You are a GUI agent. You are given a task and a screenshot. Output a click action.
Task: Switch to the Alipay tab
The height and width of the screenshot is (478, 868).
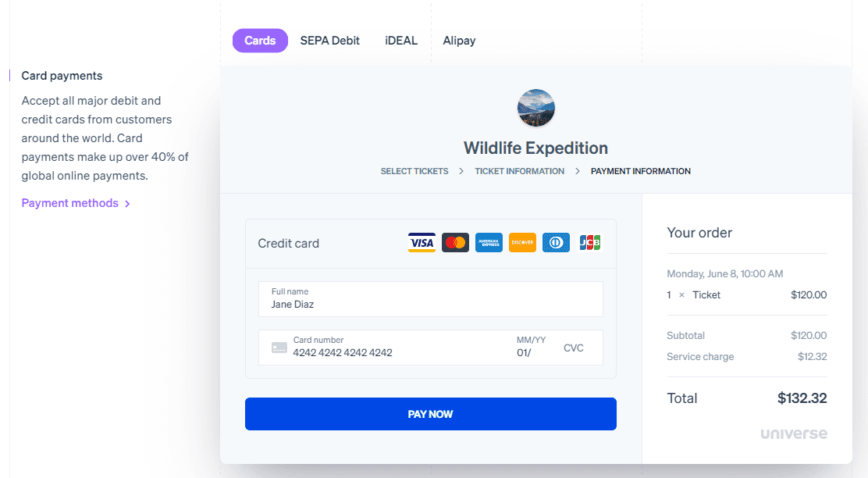tap(459, 40)
